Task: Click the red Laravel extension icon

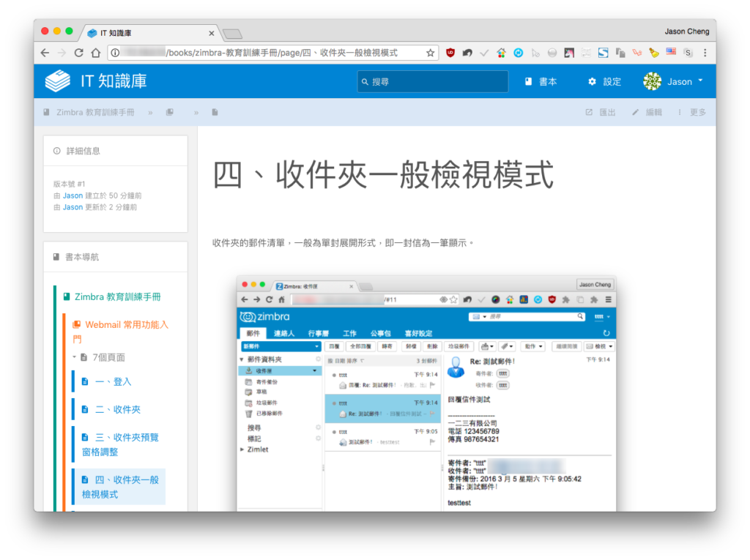Action: (x=637, y=53)
